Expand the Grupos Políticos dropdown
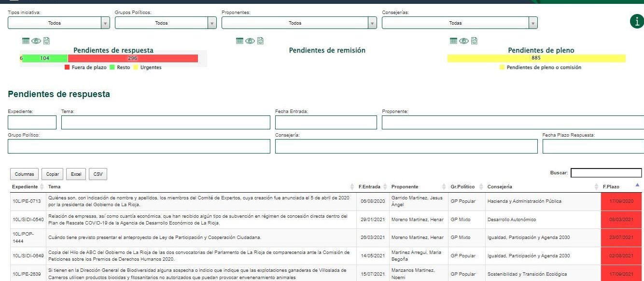 166,23
